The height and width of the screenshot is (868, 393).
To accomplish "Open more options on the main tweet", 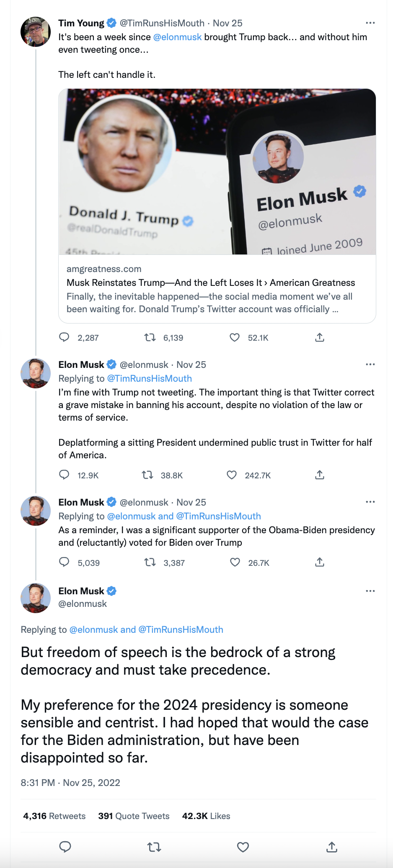I will click(370, 591).
